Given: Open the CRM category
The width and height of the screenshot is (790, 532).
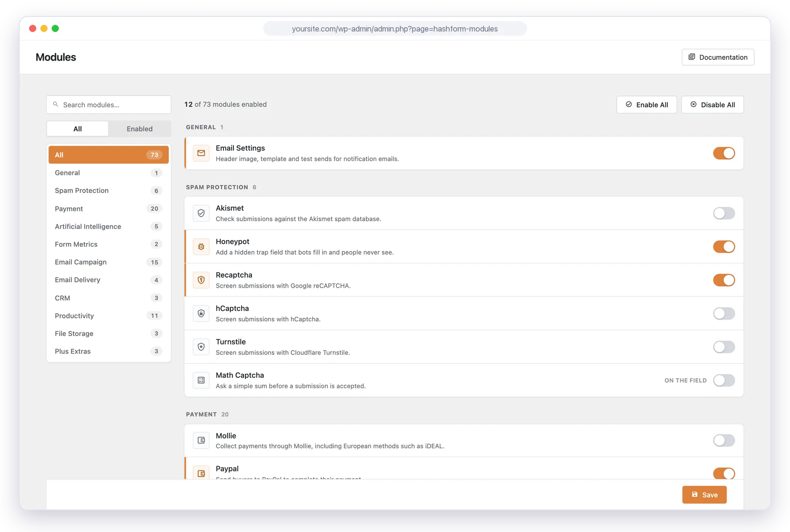Looking at the screenshot, I should (x=109, y=298).
